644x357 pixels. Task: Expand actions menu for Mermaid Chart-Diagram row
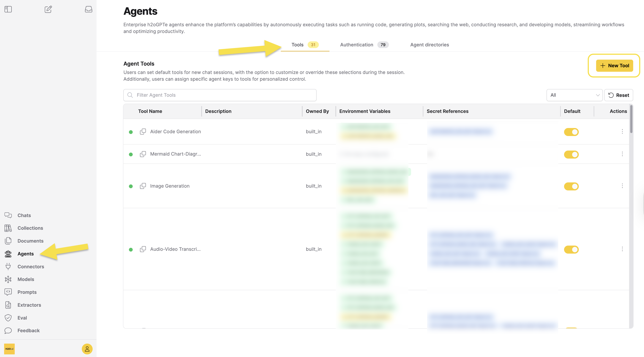coord(622,154)
